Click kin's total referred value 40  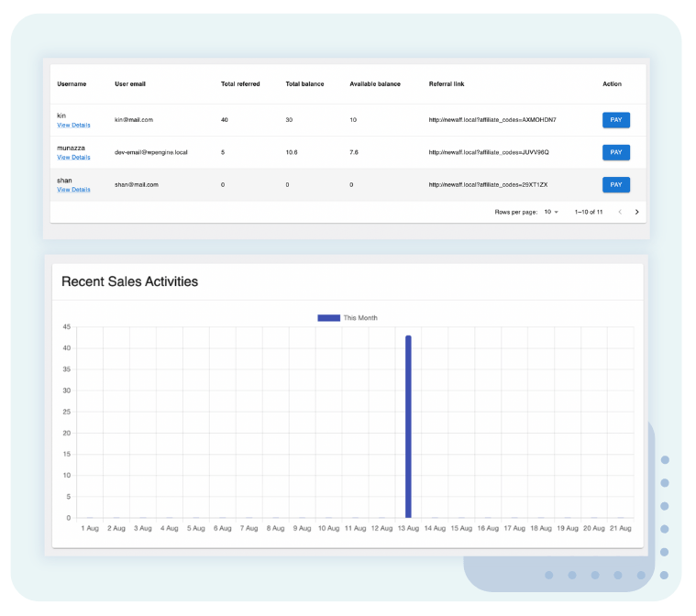coord(224,120)
